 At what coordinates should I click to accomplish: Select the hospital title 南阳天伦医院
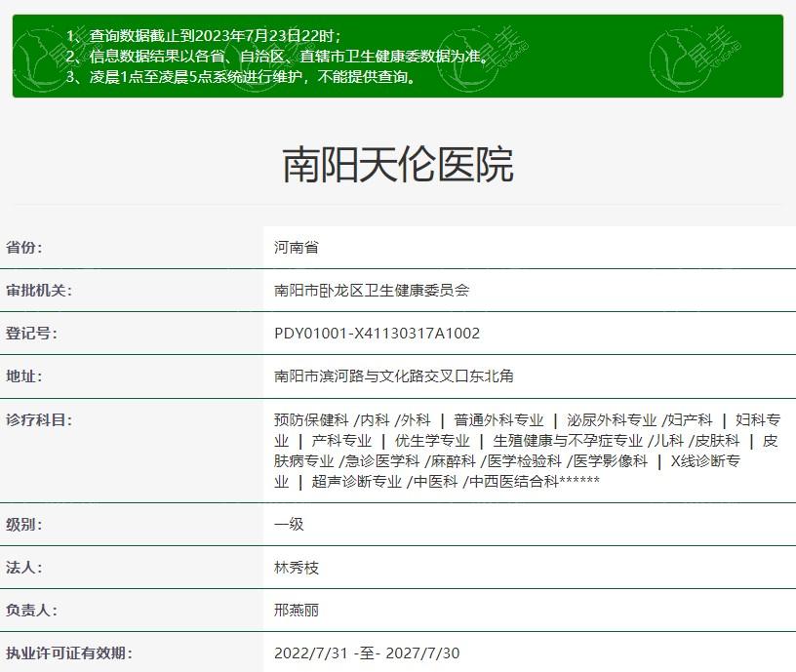coord(398,165)
